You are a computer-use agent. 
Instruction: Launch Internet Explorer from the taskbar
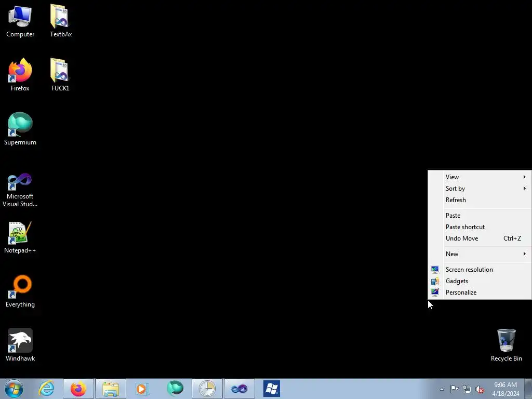coord(46,389)
